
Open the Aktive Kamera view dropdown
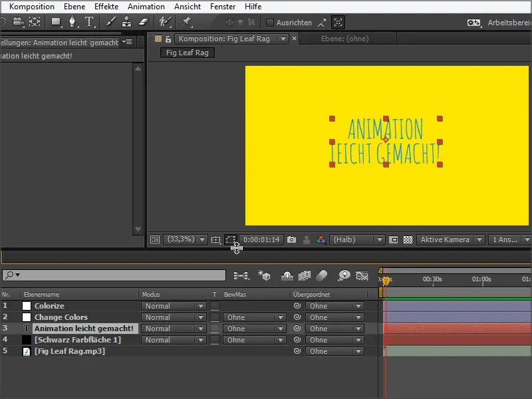pos(446,239)
